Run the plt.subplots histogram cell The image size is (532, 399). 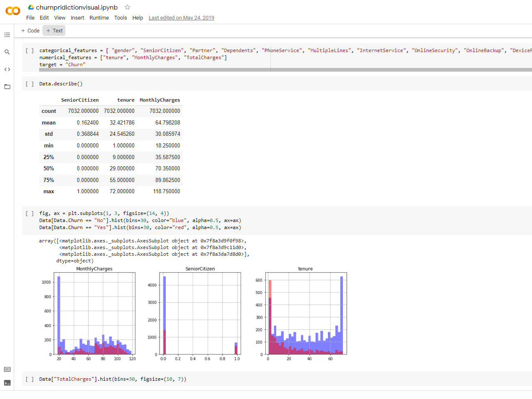(x=30, y=213)
